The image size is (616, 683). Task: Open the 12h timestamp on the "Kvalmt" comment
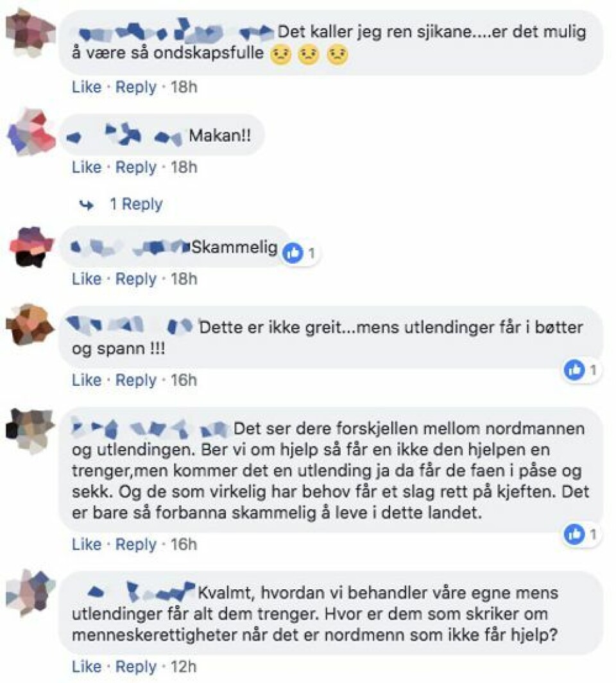tap(184, 667)
